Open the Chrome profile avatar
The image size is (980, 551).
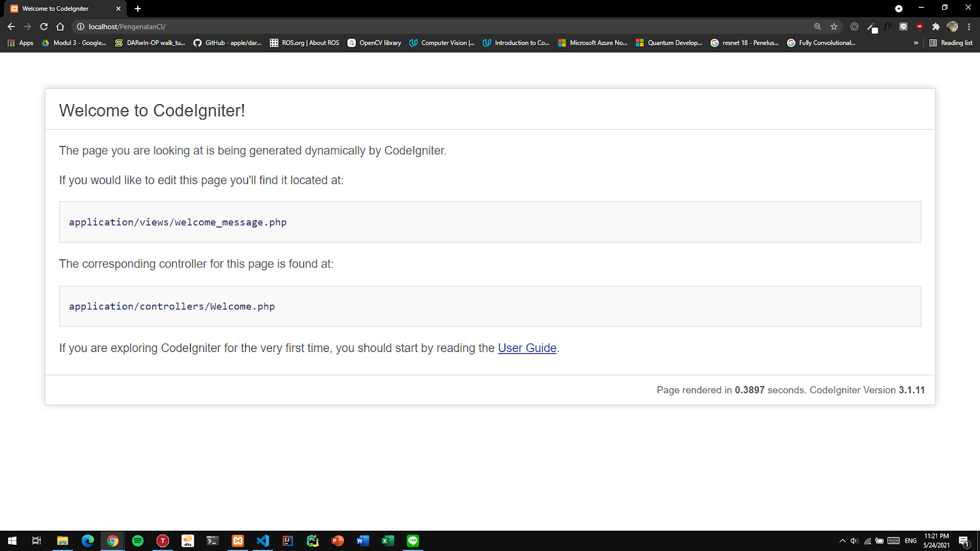[952, 26]
